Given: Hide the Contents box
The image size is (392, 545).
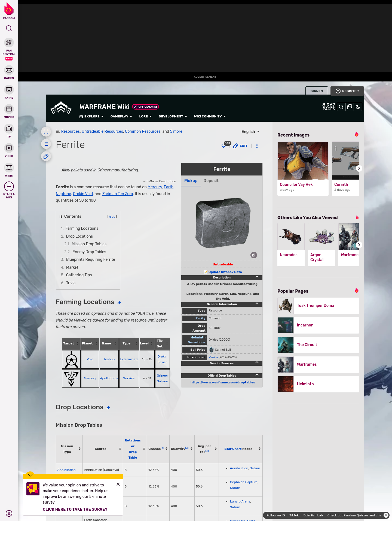Looking at the screenshot, I should (x=112, y=217).
